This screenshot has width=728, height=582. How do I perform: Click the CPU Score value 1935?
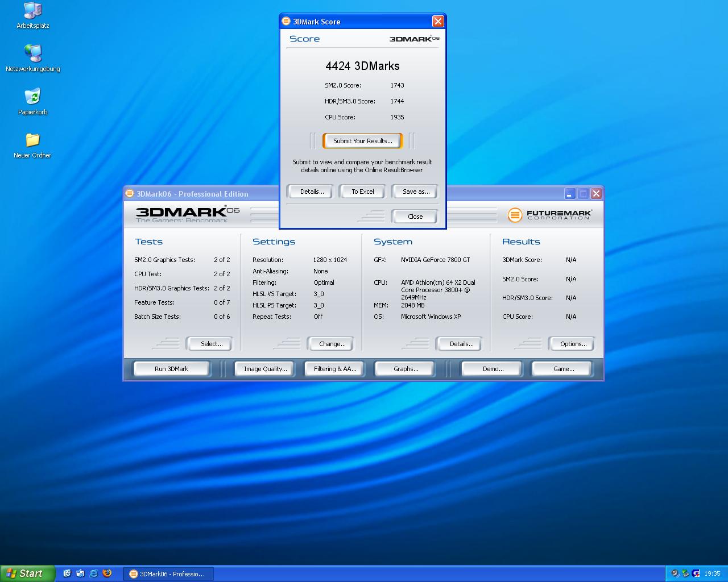coord(397,117)
